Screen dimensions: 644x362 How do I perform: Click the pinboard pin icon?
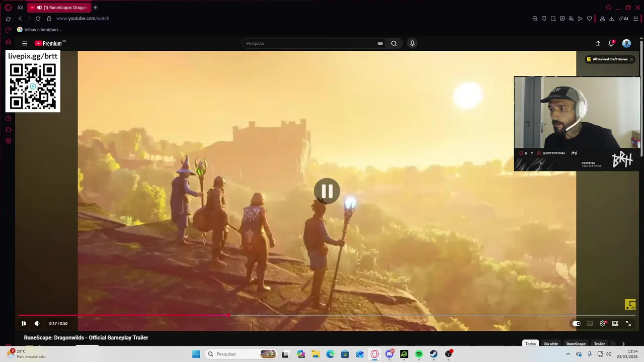(544, 19)
